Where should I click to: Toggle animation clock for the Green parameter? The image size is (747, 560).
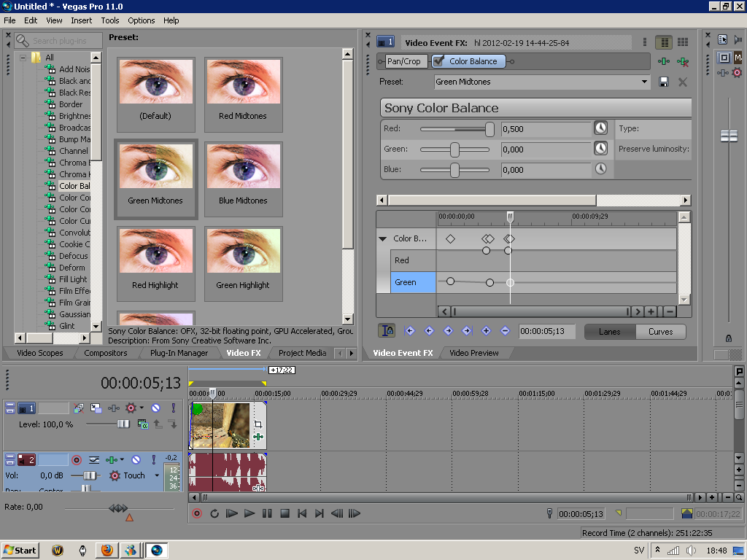click(x=601, y=149)
